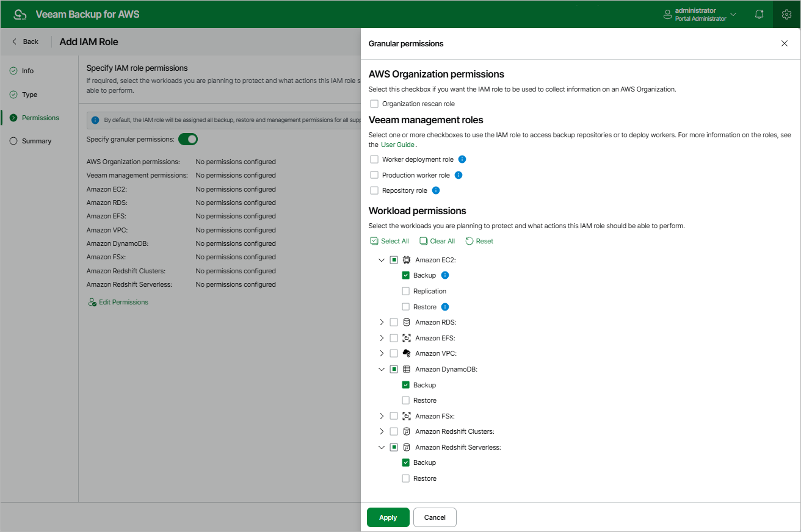Open the User Guide link
Screen dimensions: 801x532
tap(397, 145)
